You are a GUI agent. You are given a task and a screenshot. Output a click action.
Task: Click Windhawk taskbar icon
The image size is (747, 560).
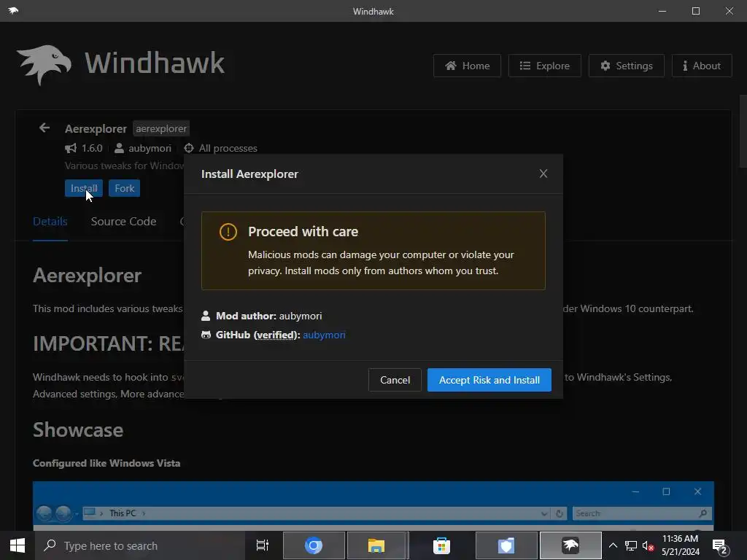tap(570, 545)
